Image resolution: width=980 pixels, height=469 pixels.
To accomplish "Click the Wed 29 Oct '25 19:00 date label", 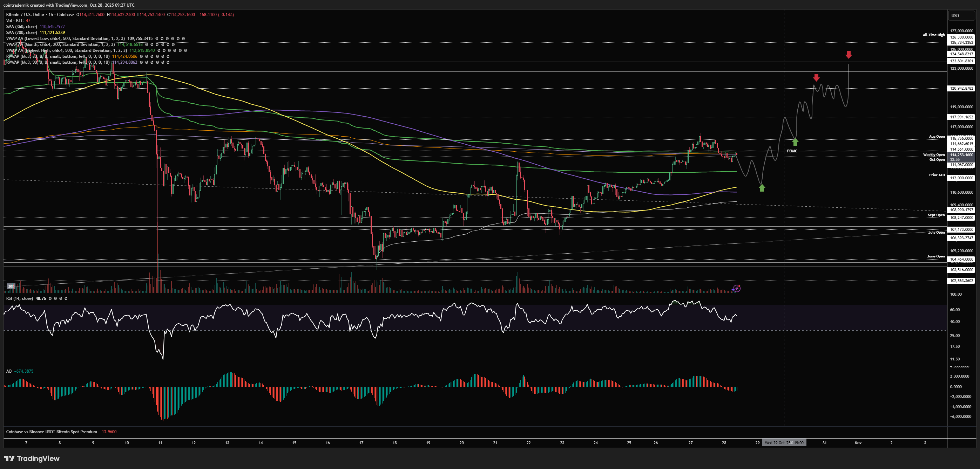I will coord(784,443).
